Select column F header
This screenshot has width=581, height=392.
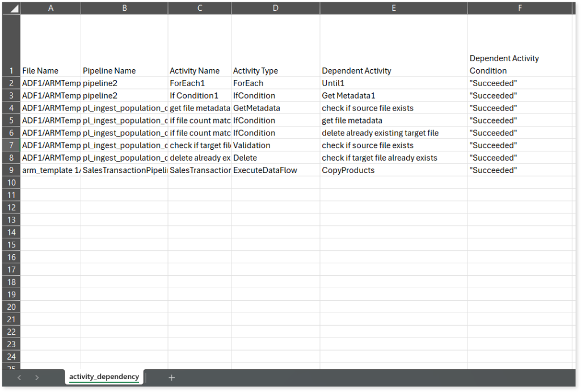(520, 8)
